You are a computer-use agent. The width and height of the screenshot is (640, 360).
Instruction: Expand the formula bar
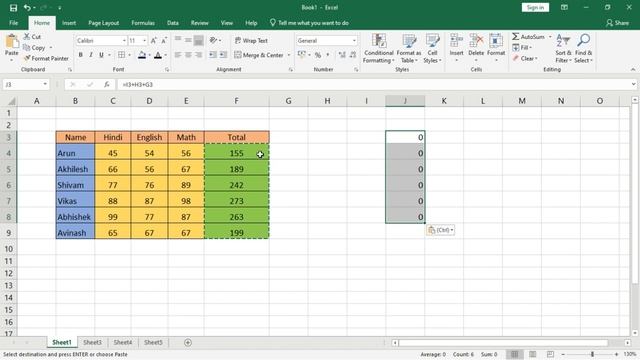(x=633, y=84)
